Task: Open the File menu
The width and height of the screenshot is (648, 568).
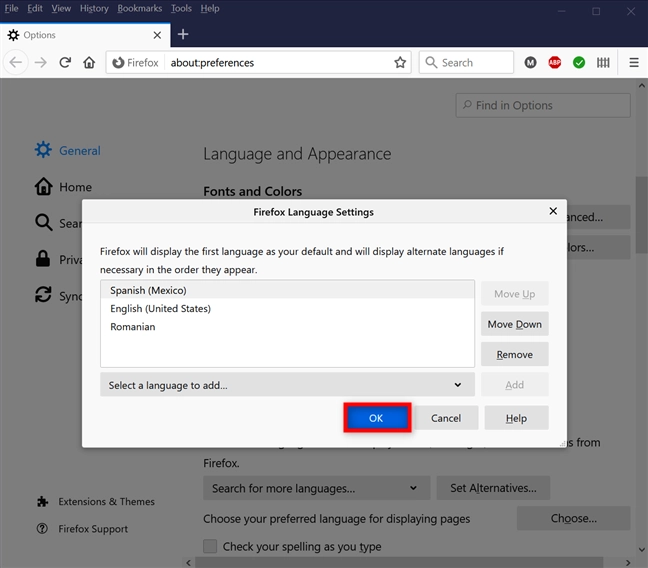Action: point(11,8)
